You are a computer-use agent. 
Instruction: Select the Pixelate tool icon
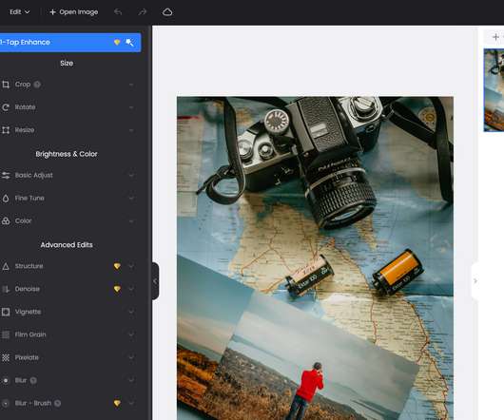click(6, 357)
